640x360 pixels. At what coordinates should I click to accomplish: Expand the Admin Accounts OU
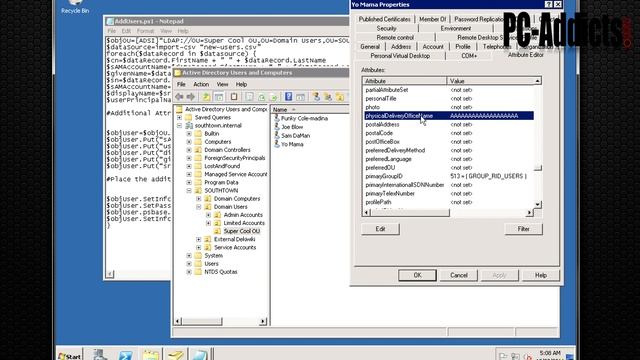pyautogui.click(x=208, y=215)
